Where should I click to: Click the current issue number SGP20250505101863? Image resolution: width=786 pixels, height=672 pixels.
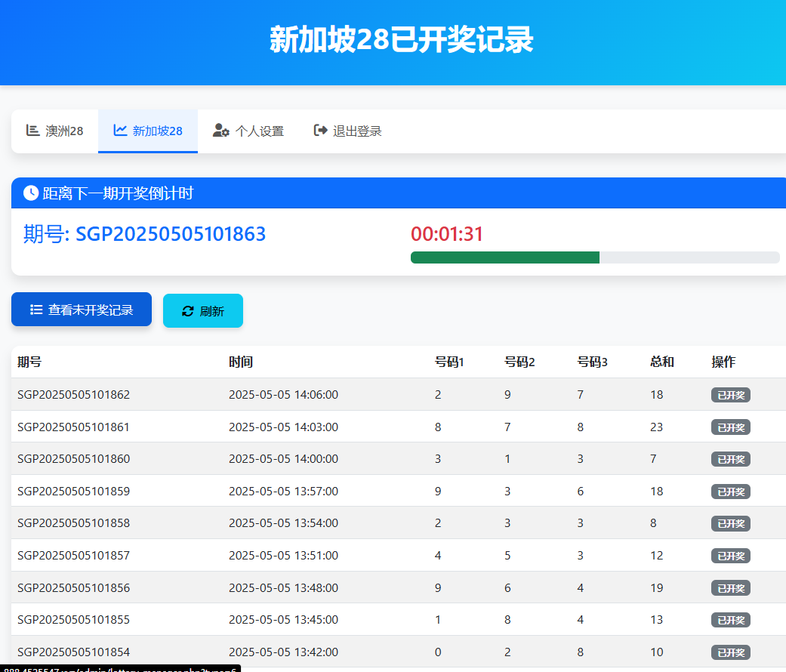pos(171,234)
